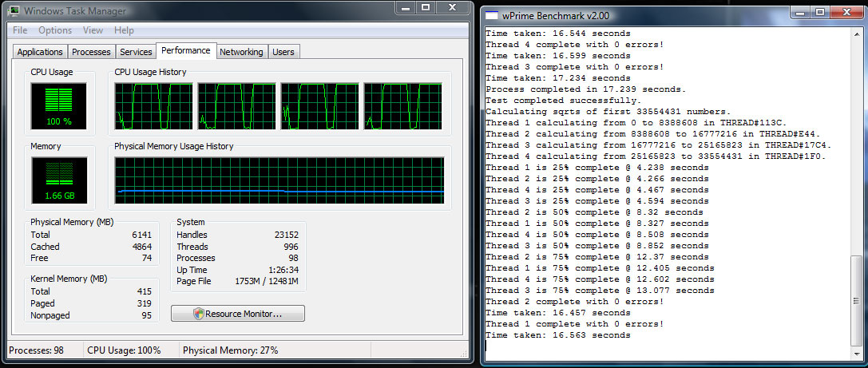Maximize the wPrime Benchmark window
Image resolution: width=868 pixels, height=368 pixels.
pos(820,12)
